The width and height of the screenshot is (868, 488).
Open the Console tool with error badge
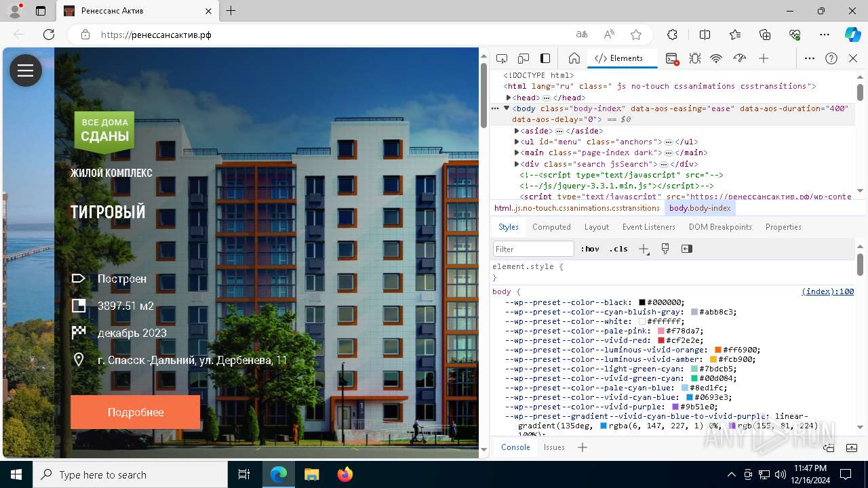[672, 58]
